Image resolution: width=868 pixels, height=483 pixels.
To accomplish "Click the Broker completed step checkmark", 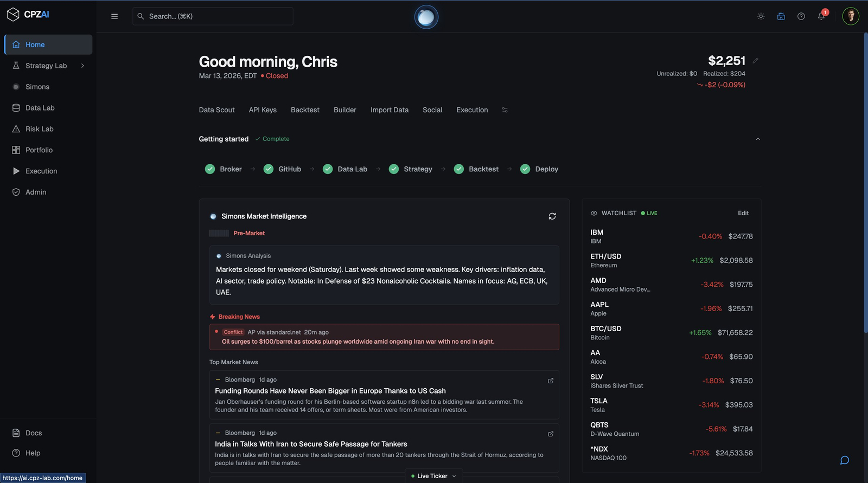I will pos(210,169).
